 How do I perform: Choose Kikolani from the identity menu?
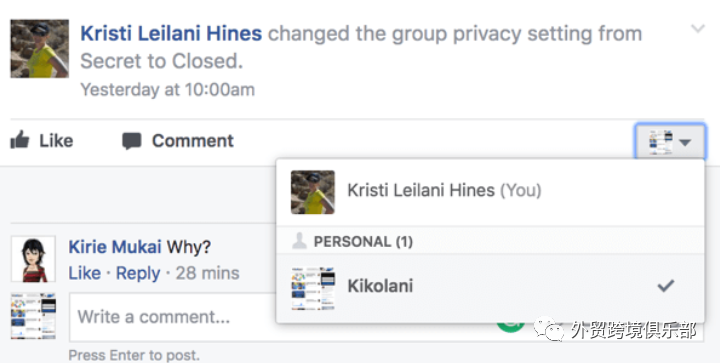[490, 288]
